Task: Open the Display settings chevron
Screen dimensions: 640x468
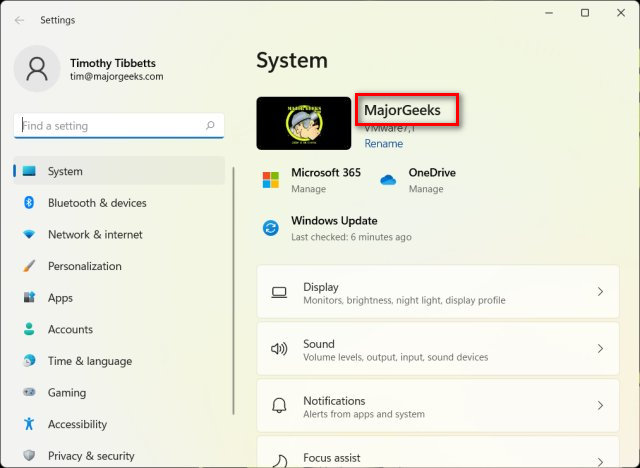Action: 600,292
